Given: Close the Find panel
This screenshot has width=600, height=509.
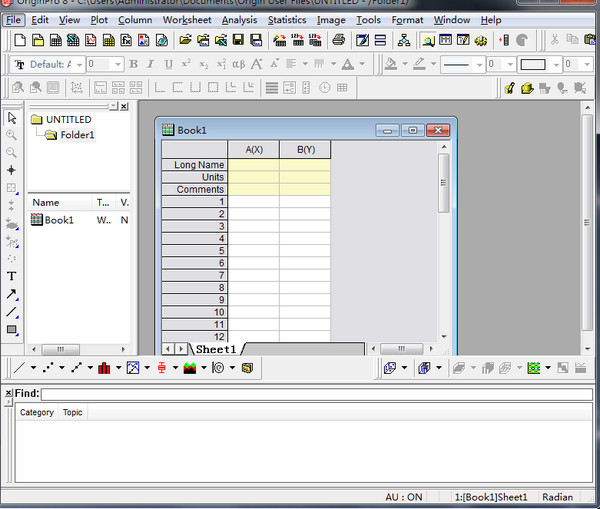Looking at the screenshot, I should click(8, 393).
